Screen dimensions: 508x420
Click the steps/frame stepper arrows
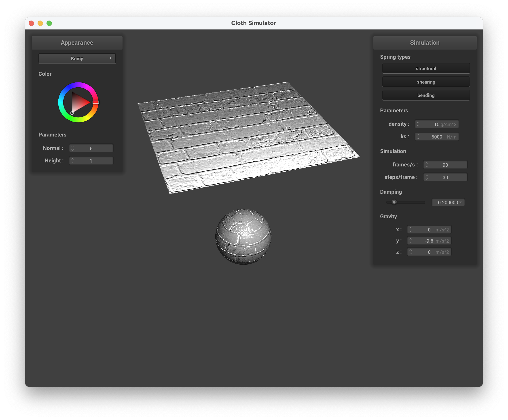click(x=426, y=177)
